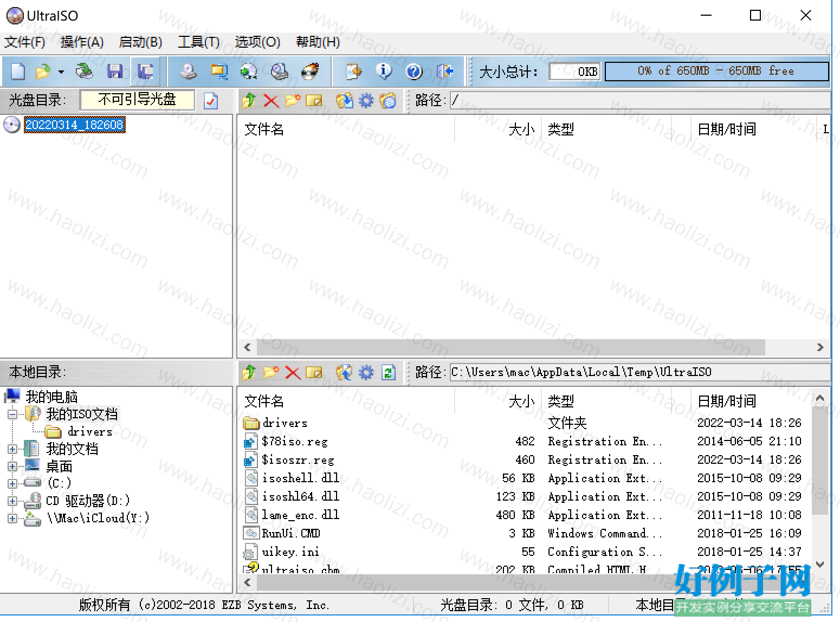Click the convert image disc icon
The height and width of the screenshot is (622, 840).
(249, 71)
